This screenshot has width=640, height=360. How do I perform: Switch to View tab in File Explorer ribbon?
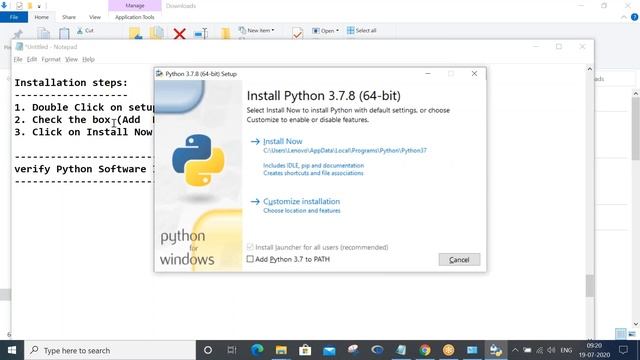click(95, 17)
